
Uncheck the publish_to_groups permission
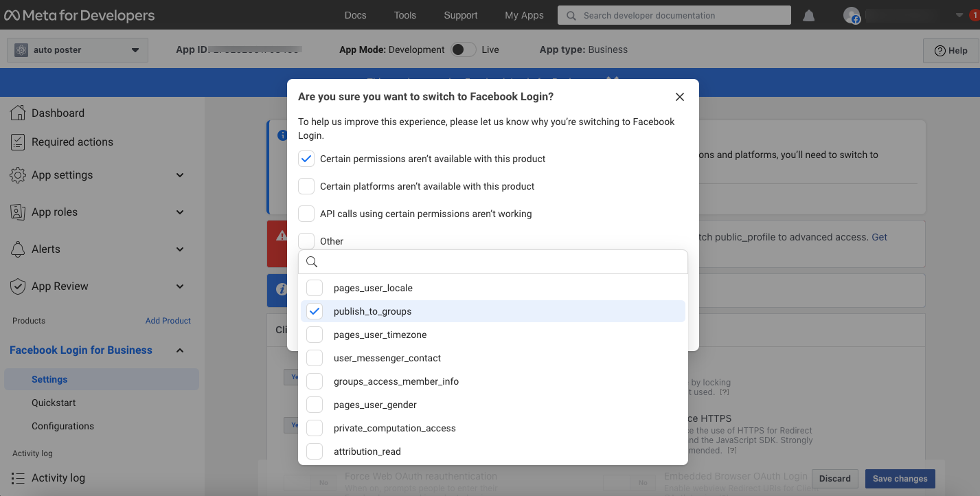(315, 311)
